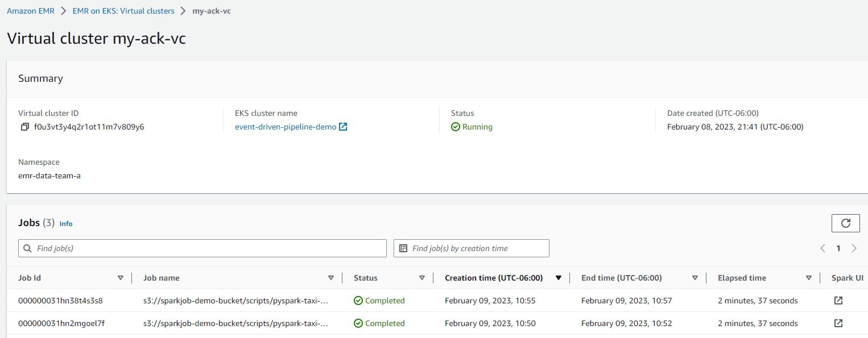Screen dimensions: 868x338
Task: Sort by Elapsed time column arrow
Action: click(808, 278)
